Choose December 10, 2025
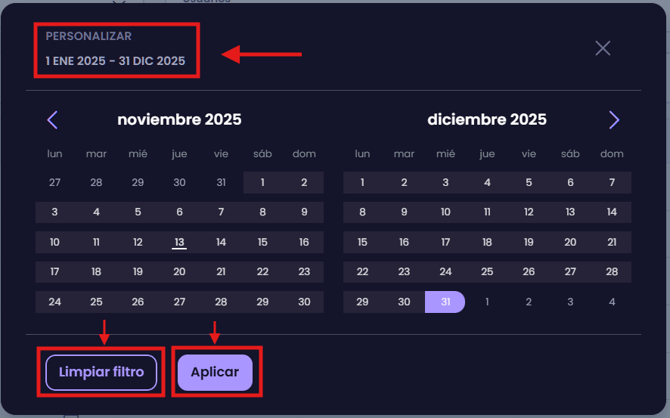Viewport: 670px width, 418px height. [445, 212]
